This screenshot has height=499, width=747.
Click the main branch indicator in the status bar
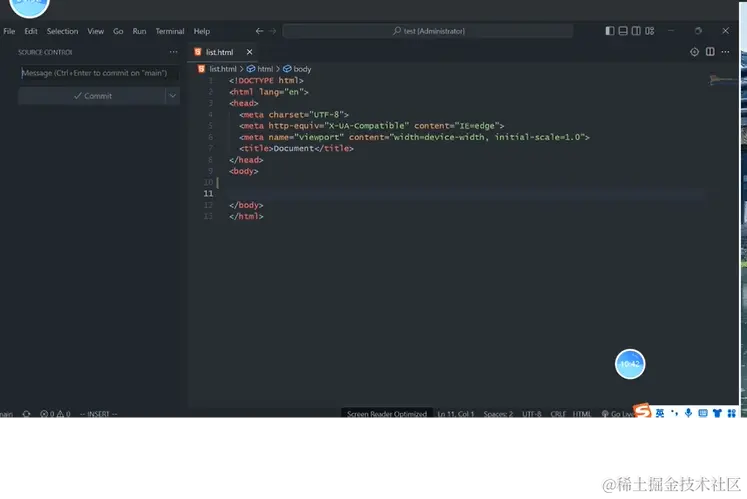coord(6,413)
